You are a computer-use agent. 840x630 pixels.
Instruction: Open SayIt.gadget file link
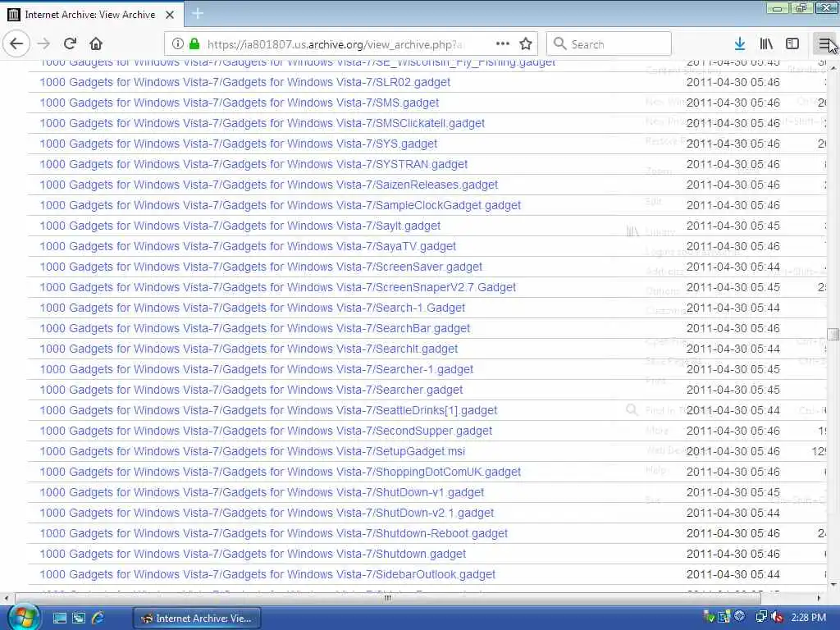(x=240, y=226)
